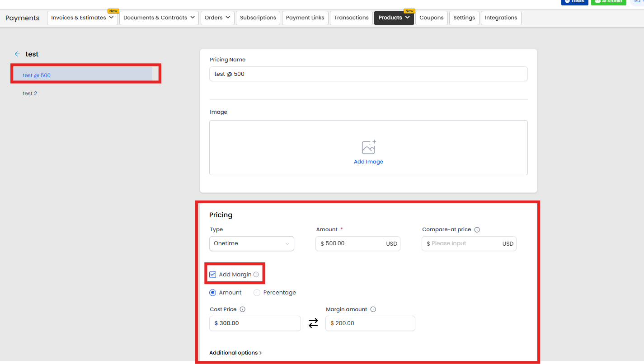Click the add image icon
Image resolution: width=644 pixels, height=364 pixels.
368,147
